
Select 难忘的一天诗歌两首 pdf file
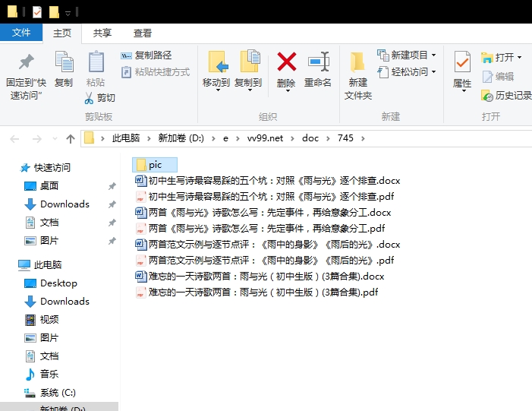point(257,292)
